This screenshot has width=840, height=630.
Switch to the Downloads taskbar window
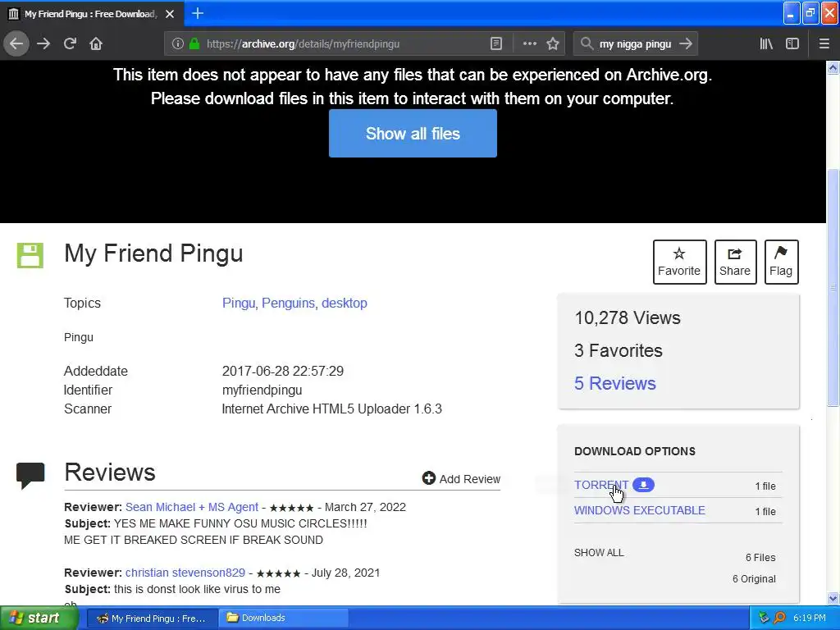284,619
